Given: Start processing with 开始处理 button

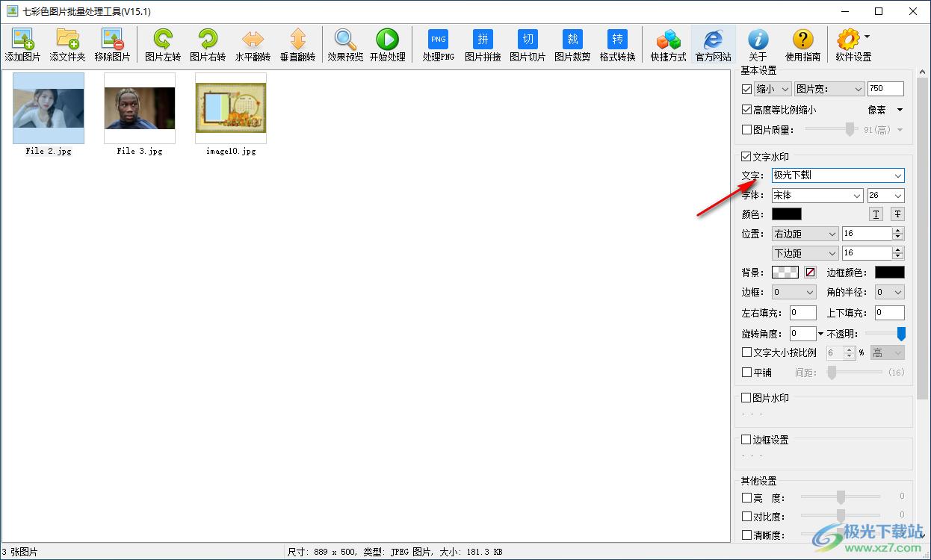Looking at the screenshot, I should click(x=387, y=45).
